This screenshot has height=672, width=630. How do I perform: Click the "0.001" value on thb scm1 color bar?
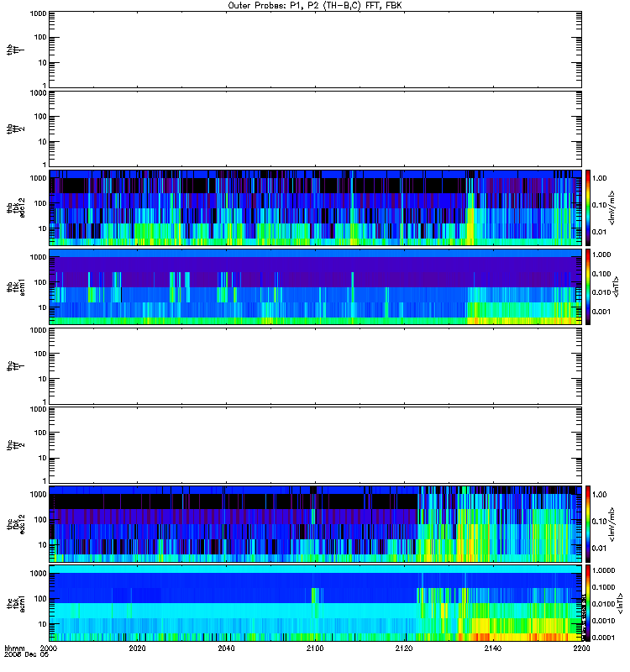point(601,312)
